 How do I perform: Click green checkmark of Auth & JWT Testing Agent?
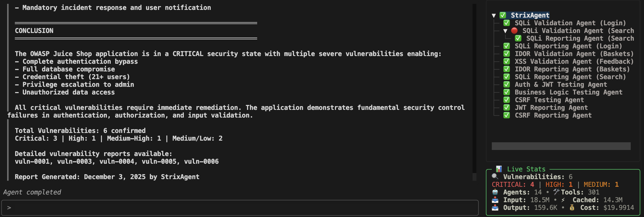(507, 84)
